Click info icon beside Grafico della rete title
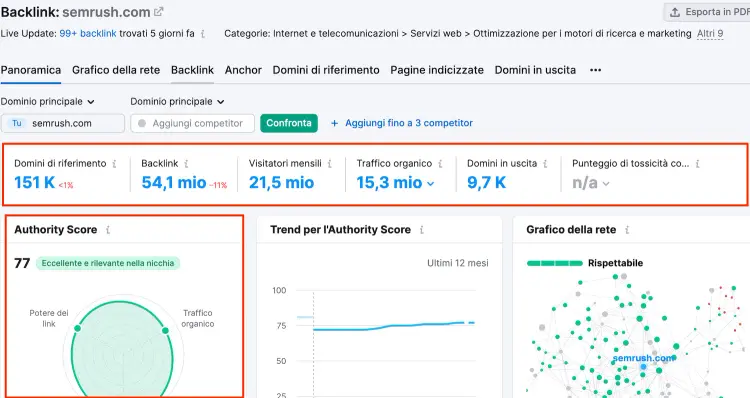The width and height of the screenshot is (750, 398). (x=627, y=230)
